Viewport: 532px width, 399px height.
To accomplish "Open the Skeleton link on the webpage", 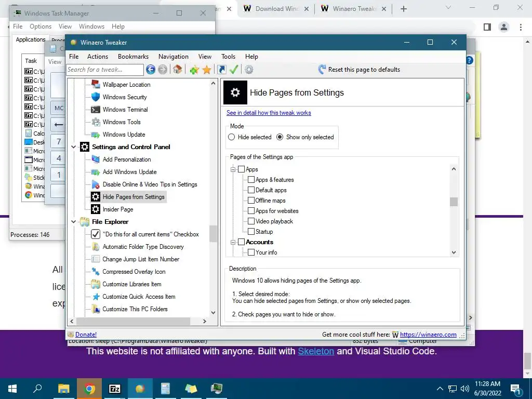I will [x=316, y=351].
